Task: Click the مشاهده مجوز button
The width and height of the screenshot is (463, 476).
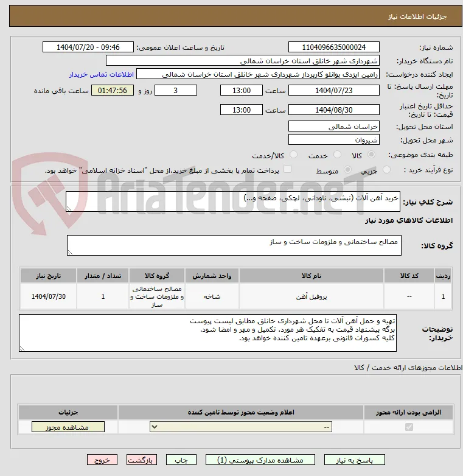Action: (68, 427)
